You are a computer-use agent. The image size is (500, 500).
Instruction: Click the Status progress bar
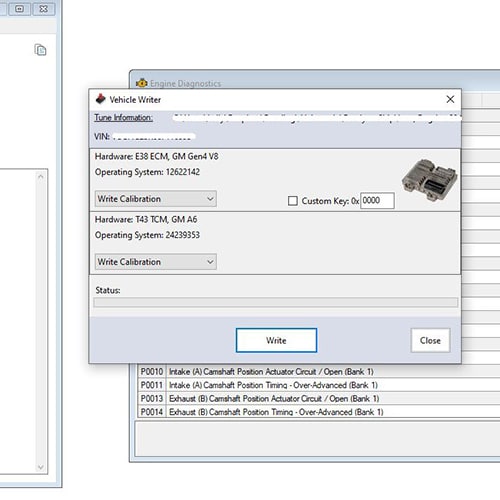[x=276, y=303]
